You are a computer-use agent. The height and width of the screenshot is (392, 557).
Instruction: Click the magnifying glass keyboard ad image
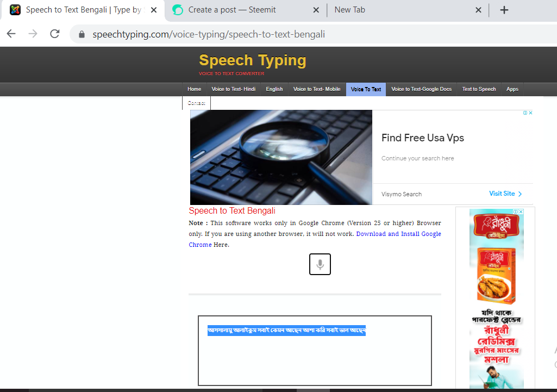point(281,157)
